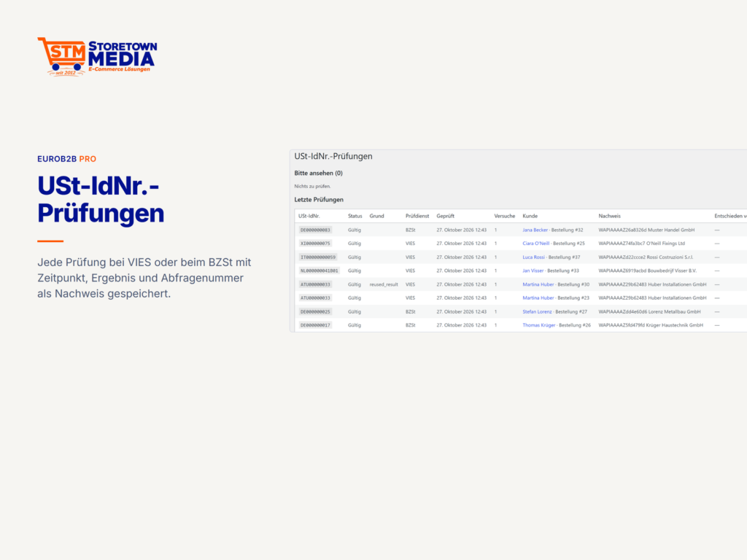Click the Letzte Prüfungen heading
This screenshot has width=747, height=560.
319,200
